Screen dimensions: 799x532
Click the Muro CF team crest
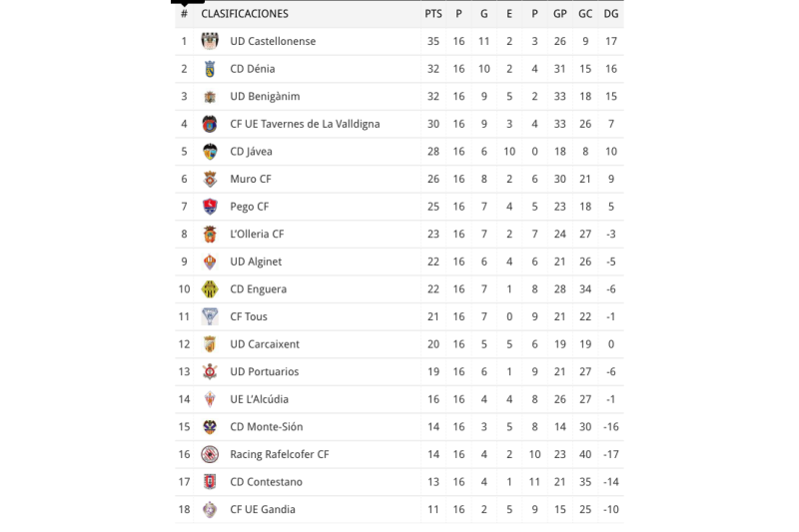point(210,180)
